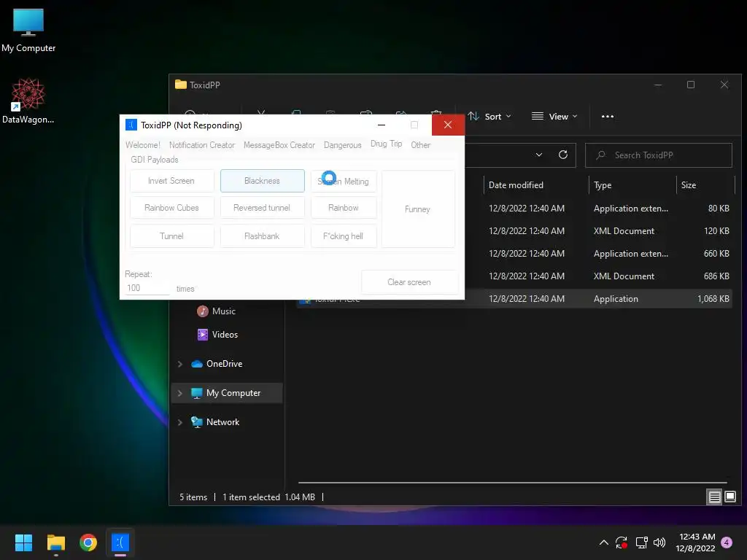
Task: Click the Search ToxidPP field
Action: 659,155
